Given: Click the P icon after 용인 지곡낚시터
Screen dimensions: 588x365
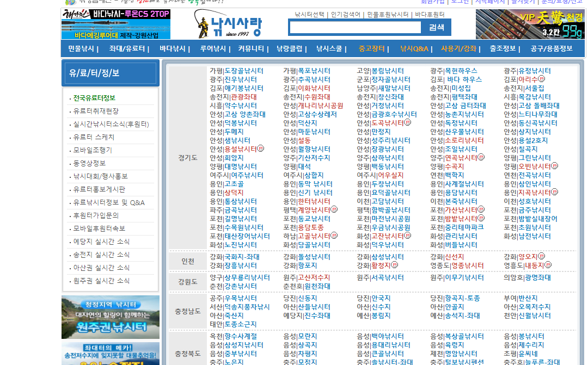Looking at the screenshot, I should click(x=555, y=192).
